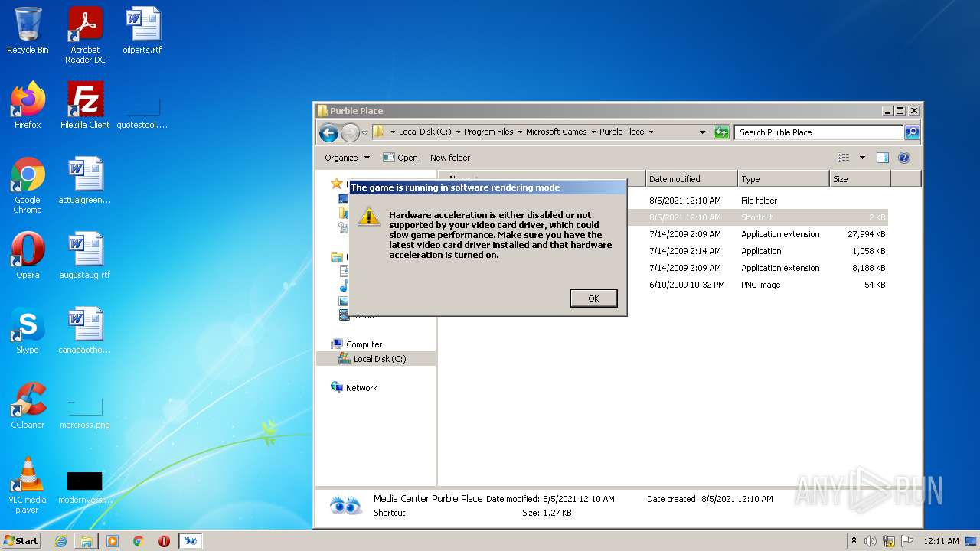Image resolution: width=980 pixels, height=551 pixels.
Task: Launch Firefox from desktop
Action: (28, 106)
